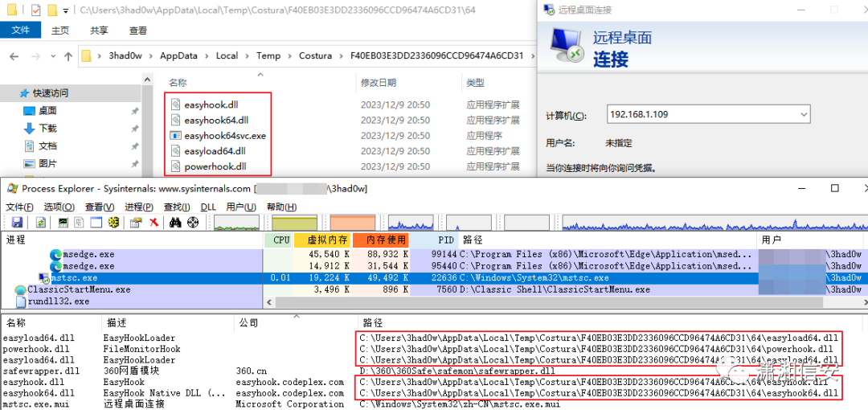Open process Properties toolbar icon

point(136,223)
